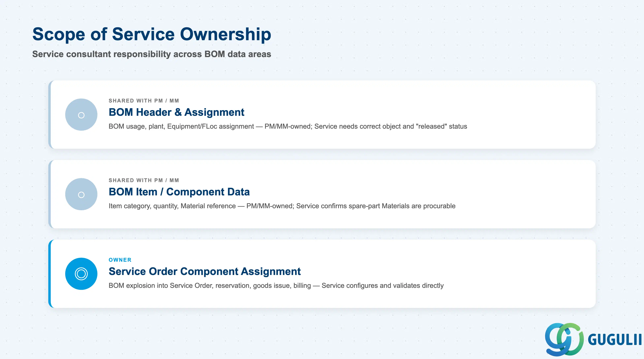Click the GUGULII logo mark
This screenshot has width=644, height=359.
pyautogui.click(x=564, y=339)
